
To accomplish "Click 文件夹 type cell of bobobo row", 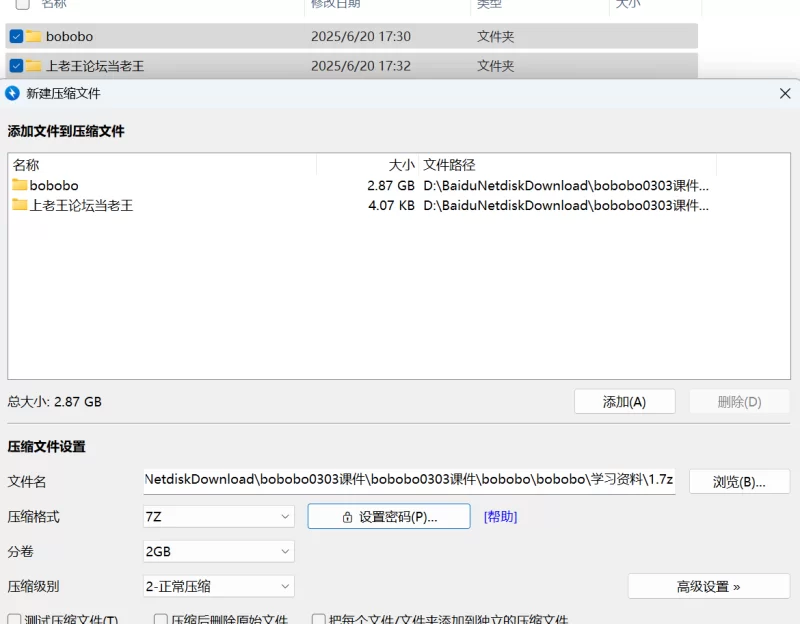I will (x=495, y=36).
